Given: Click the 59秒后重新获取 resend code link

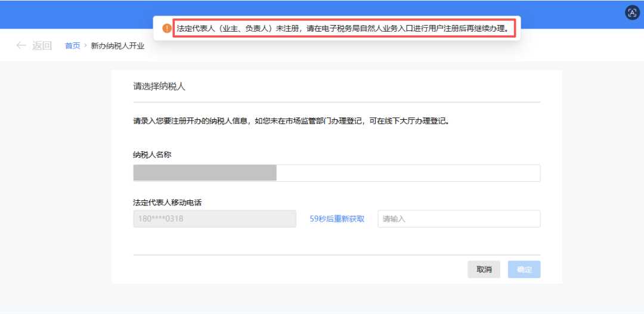Looking at the screenshot, I should (x=337, y=219).
